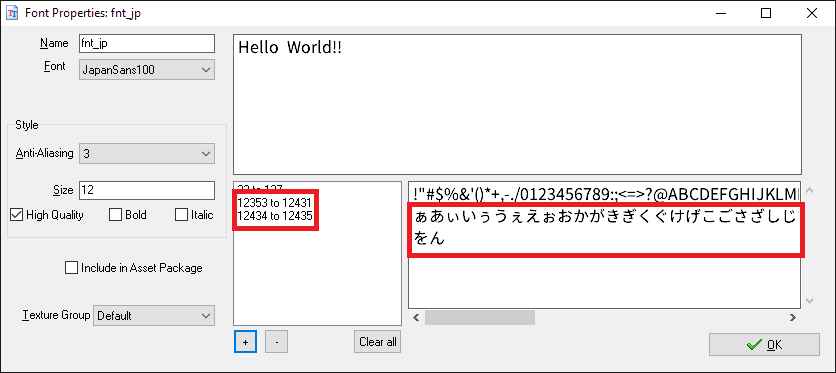Open the Anti-Aliasing dropdown
Image resolution: width=836 pixels, height=373 pixels.
147,154
